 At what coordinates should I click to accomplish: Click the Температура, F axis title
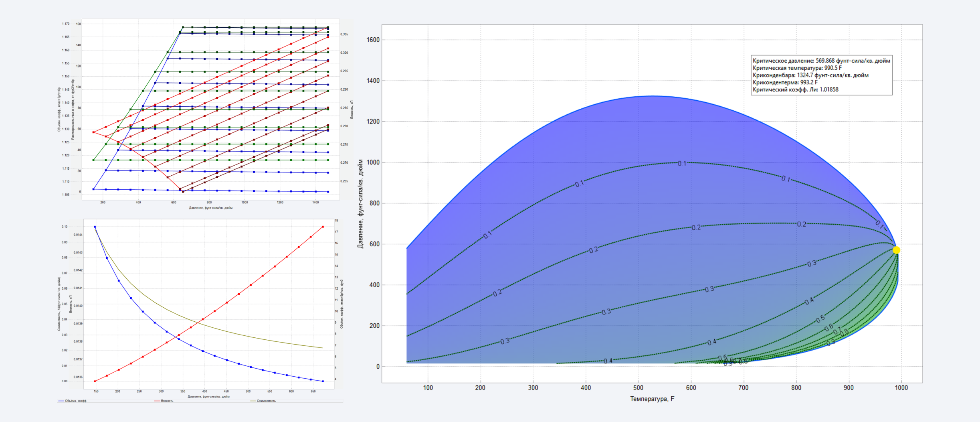[652, 399]
